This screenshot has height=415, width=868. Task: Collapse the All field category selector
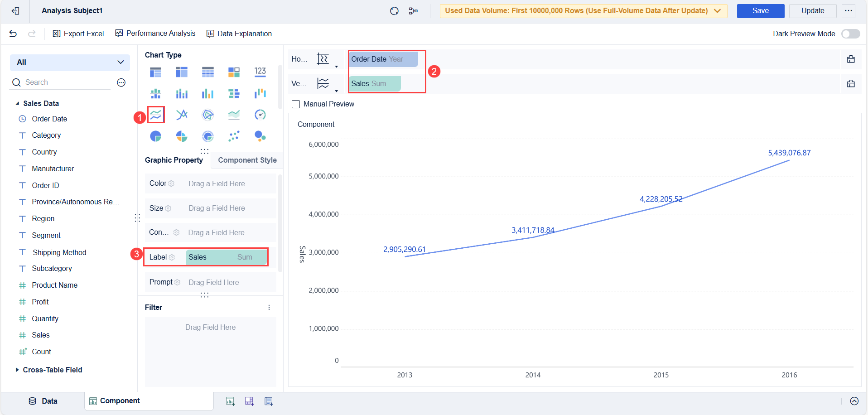[121, 62]
